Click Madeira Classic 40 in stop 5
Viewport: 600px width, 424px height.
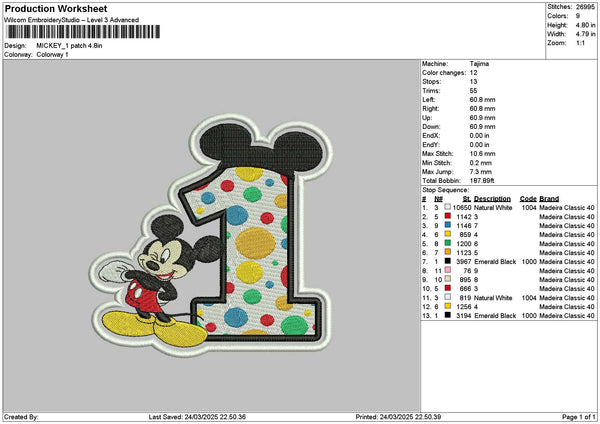[x=567, y=244]
